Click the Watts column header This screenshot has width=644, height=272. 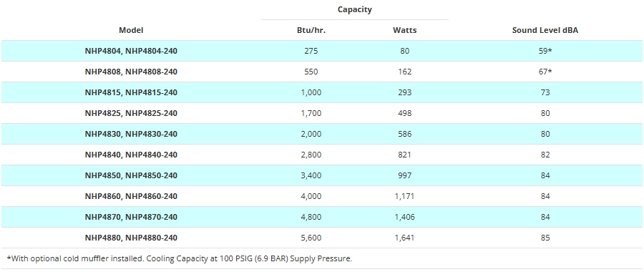pyautogui.click(x=404, y=30)
